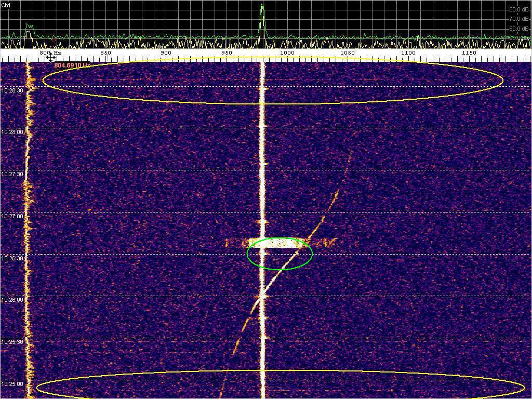This screenshot has height=399, width=532.
Task: Click the 1050 mark on frequency ruler
Action: point(347,53)
